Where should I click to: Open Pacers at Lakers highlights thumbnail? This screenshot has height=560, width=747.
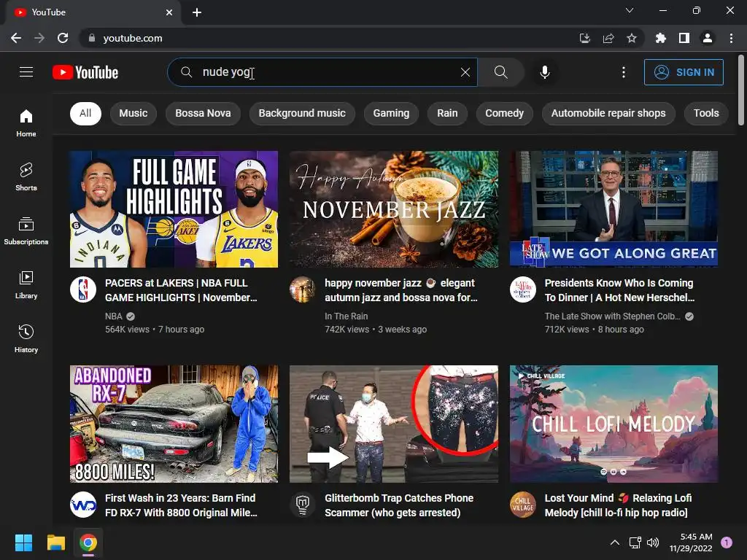click(174, 209)
